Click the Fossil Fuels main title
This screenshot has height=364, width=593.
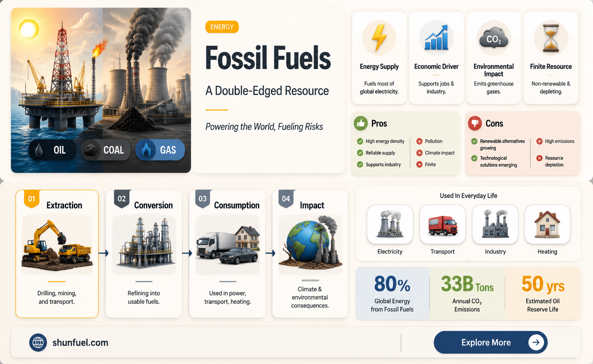pyautogui.click(x=268, y=58)
